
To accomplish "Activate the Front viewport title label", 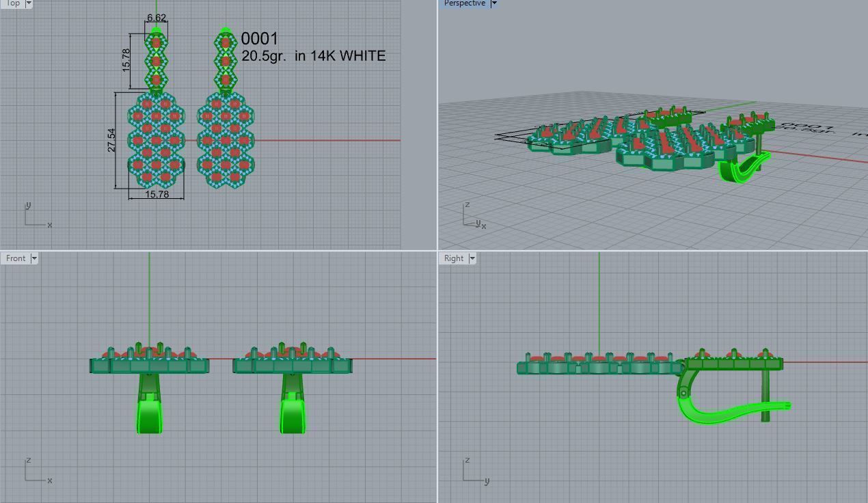I will [16, 258].
